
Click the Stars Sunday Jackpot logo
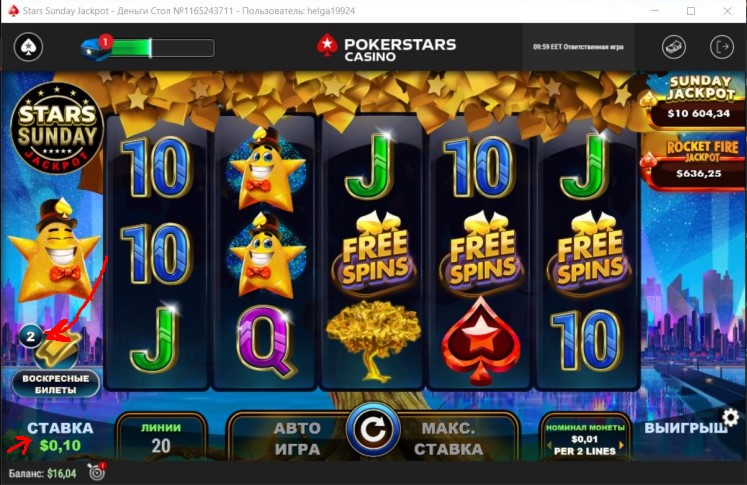click(57, 128)
